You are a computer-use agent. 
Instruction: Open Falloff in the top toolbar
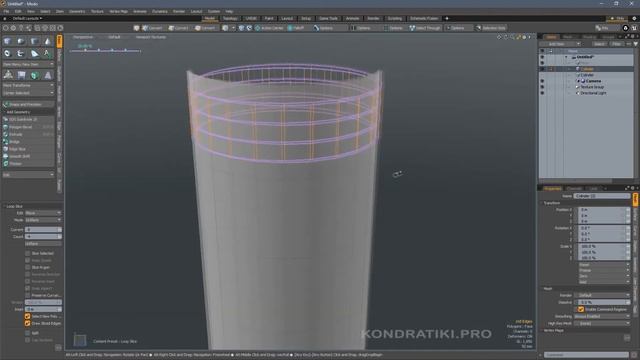(x=296, y=28)
